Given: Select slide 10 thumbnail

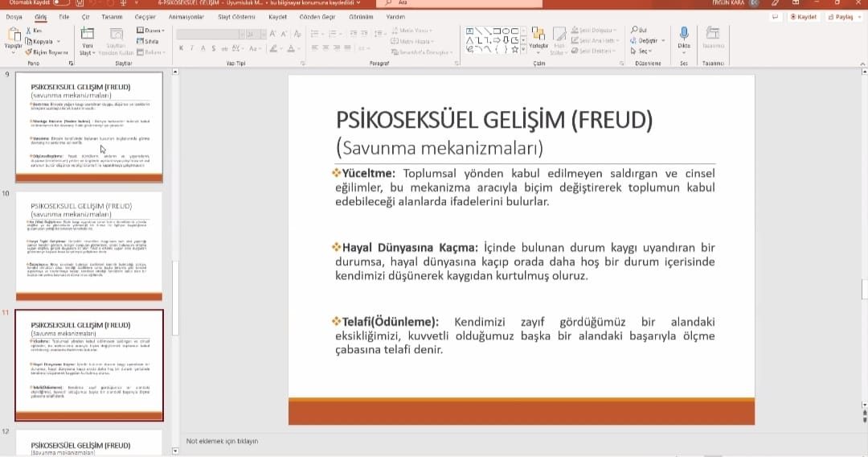Looking at the screenshot, I should coord(89,246).
